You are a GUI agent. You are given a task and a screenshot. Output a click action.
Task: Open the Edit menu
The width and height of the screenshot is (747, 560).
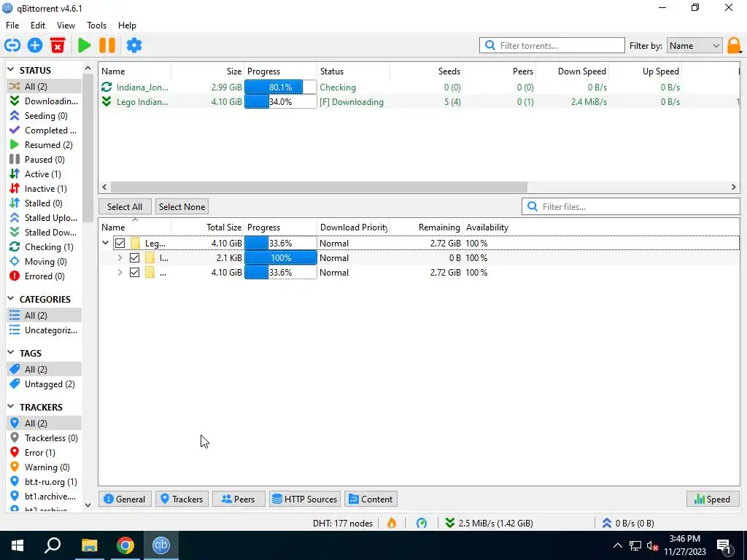pyautogui.click(x=38, y=26)
